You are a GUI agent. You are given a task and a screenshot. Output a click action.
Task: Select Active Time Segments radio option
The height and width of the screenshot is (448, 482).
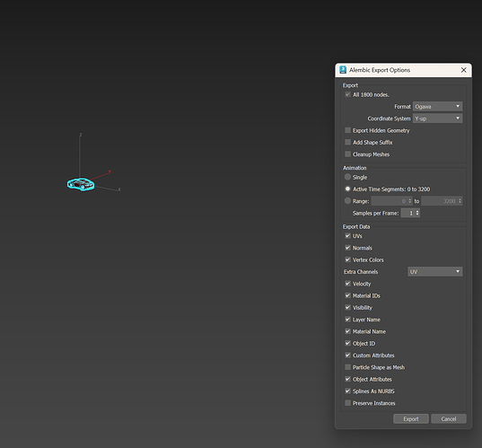pos(347,189)
